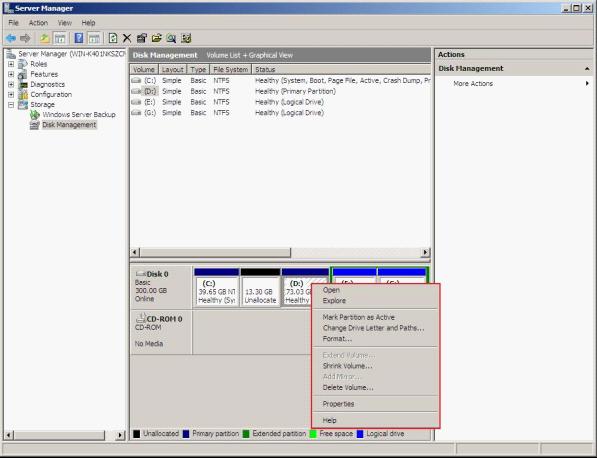Click the Features icon in the tree
597x458 pixels.
pyautogui.click(x=23, y=74)
